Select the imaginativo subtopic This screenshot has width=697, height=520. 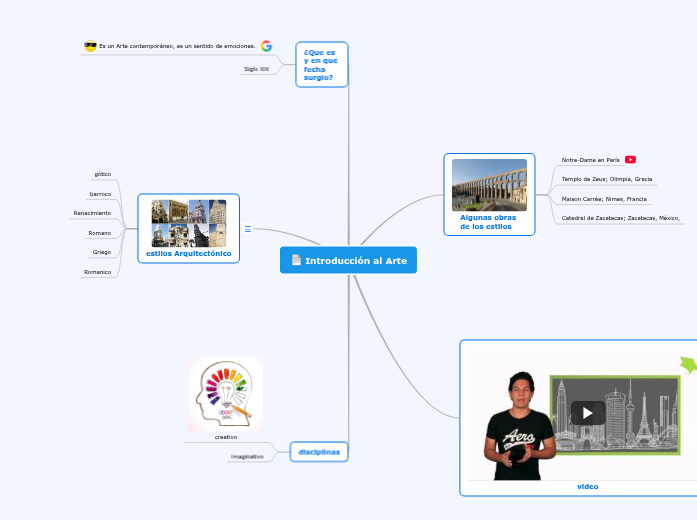pyautogui.click(x=246, y=456)
